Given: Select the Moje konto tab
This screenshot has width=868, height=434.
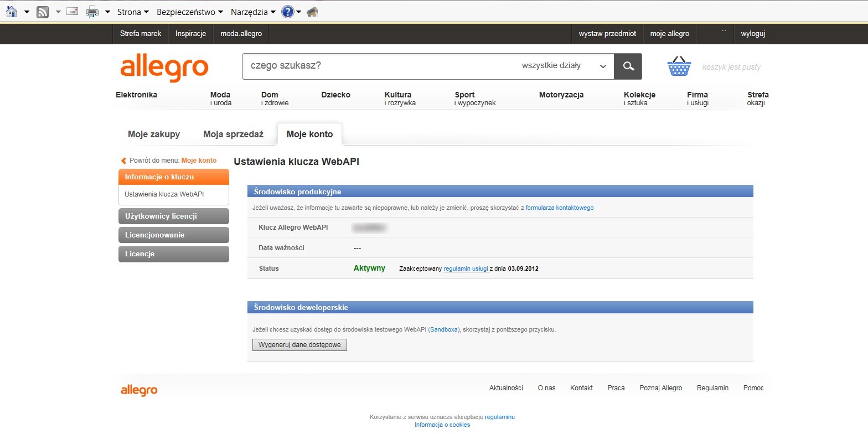Looking at the screenshot, I should point(309,135).
